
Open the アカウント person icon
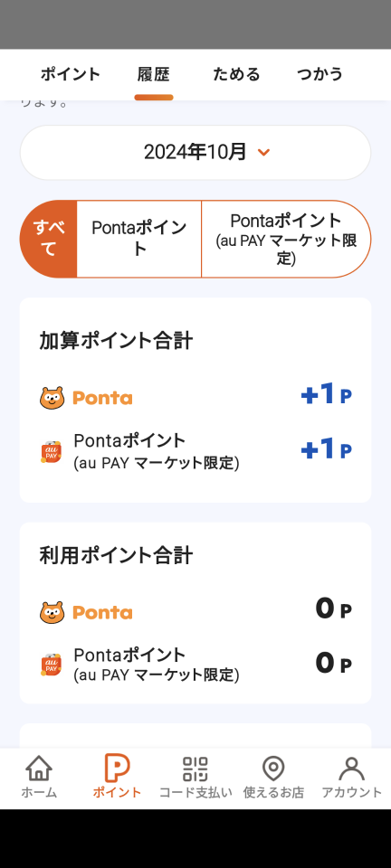click(x=352, y=769)
